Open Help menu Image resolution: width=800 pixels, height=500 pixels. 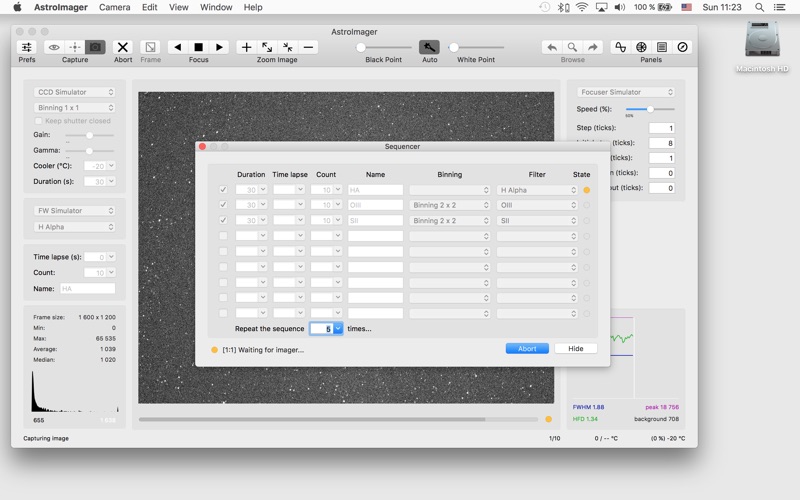253,7
